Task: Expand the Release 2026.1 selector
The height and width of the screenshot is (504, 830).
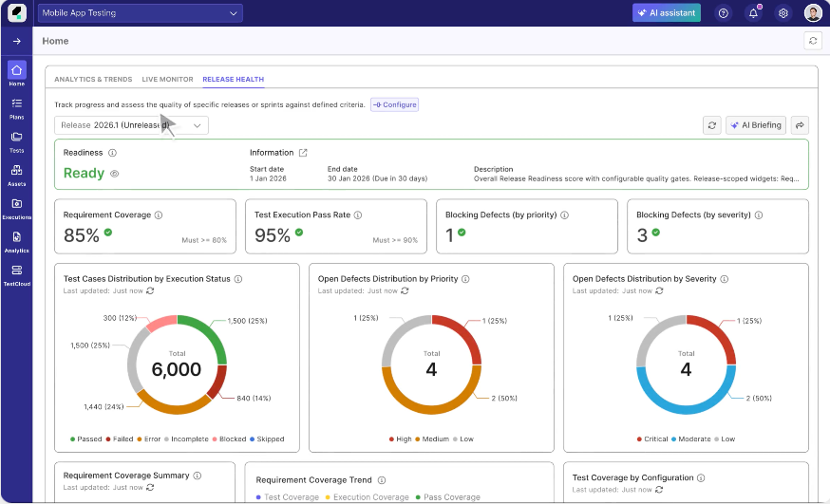Action: pyautogui.click(x=131, y=125)
